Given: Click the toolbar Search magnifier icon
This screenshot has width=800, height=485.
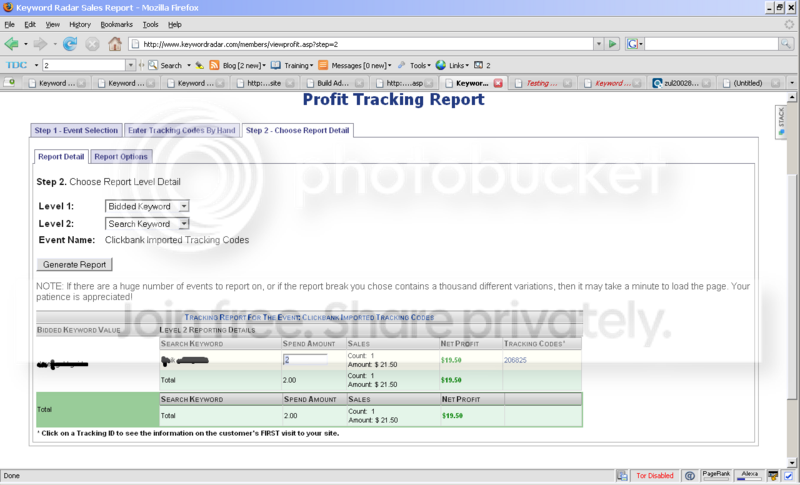Looking at the screenshot, I should pyautogui.click(x=152, y=65).
